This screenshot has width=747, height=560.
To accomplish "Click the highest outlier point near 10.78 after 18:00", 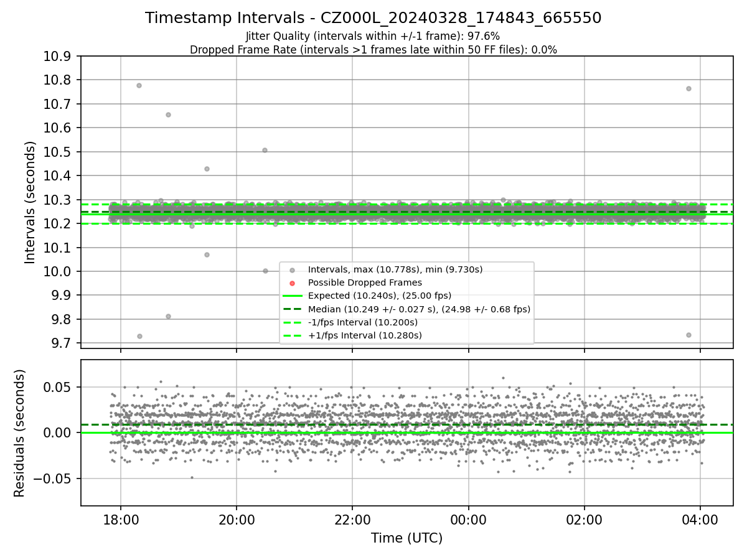I will [x=139, y=85].
